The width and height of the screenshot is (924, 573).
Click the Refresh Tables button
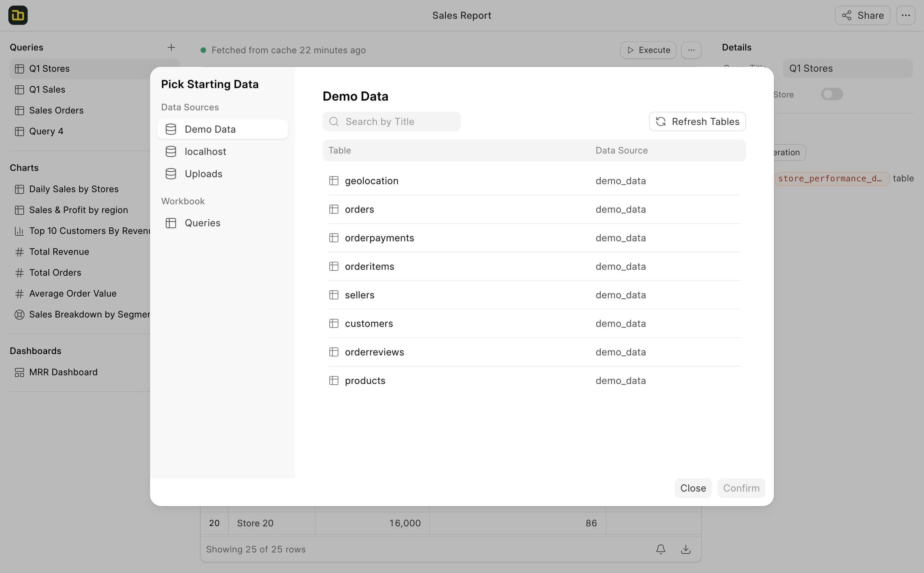click(x=697, y=121)
